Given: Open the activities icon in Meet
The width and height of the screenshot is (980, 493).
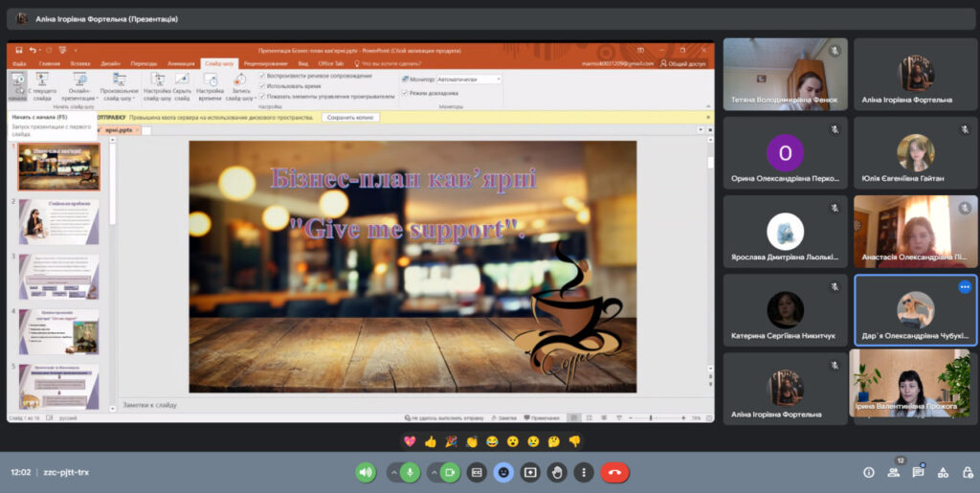Looking at the screenshot, I should pos(943,472).
